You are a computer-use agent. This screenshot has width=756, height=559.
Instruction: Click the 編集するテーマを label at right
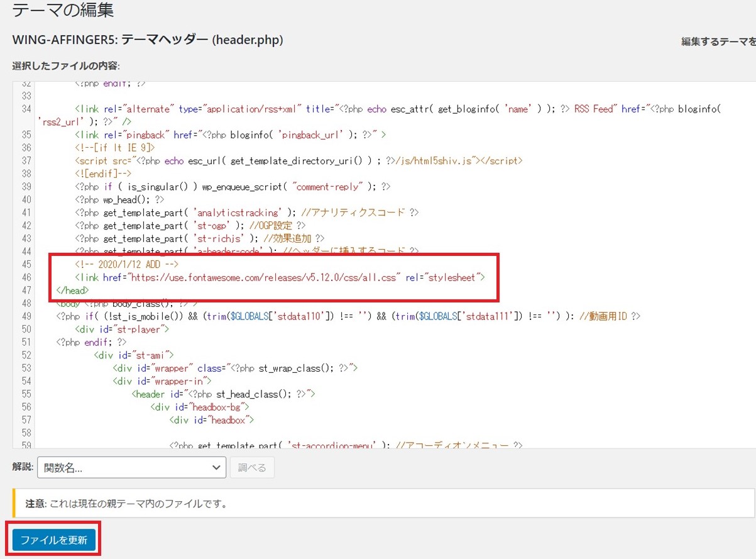pyautogui.click(x=719, y=42)
